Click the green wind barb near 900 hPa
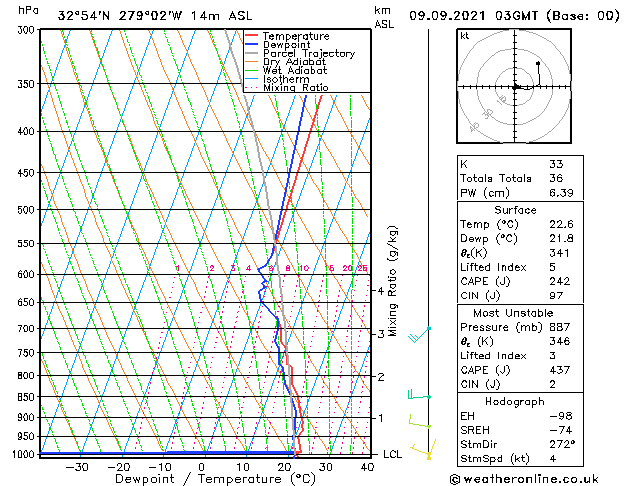629x486 pixels. click(x=420, y=421)
